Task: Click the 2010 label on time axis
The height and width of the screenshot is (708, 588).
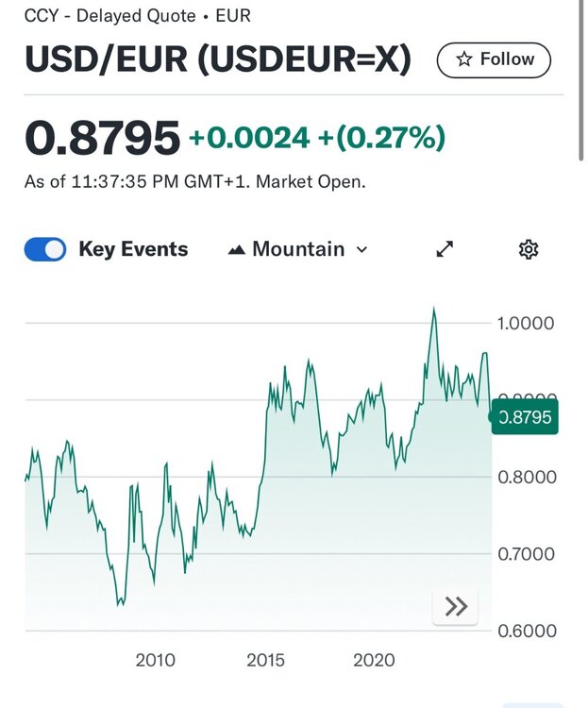Action: pos(156,660)
